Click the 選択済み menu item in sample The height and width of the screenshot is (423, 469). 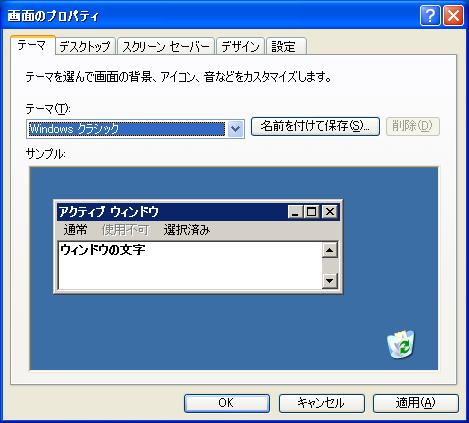(x=187, y=230)
